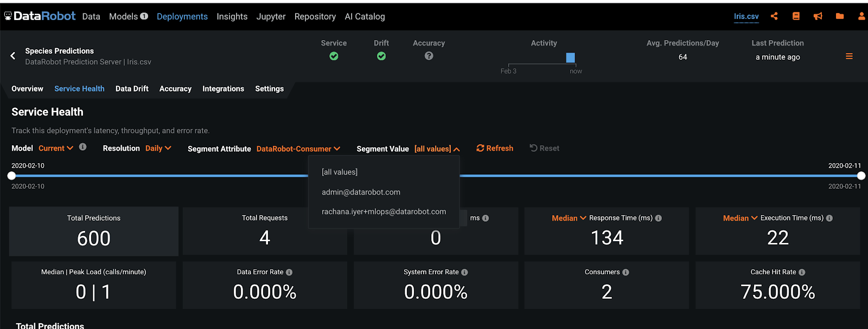Open the Iris.csv project link
The image size is (868, 329).
(746, 16)
